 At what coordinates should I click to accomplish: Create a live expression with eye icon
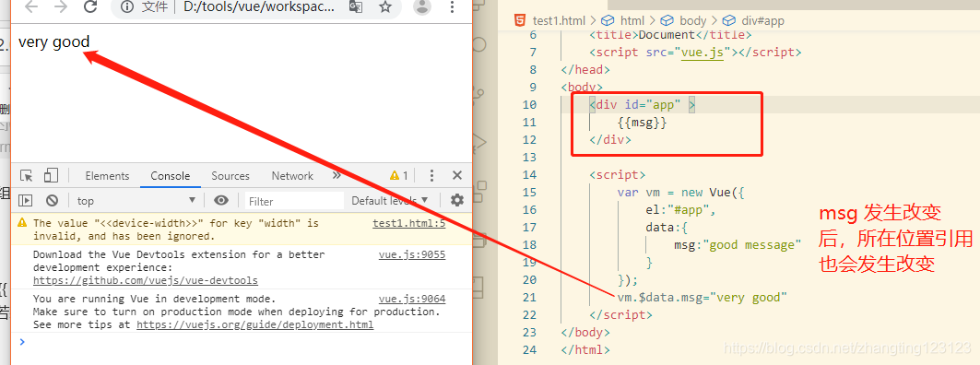coord(220,201)
